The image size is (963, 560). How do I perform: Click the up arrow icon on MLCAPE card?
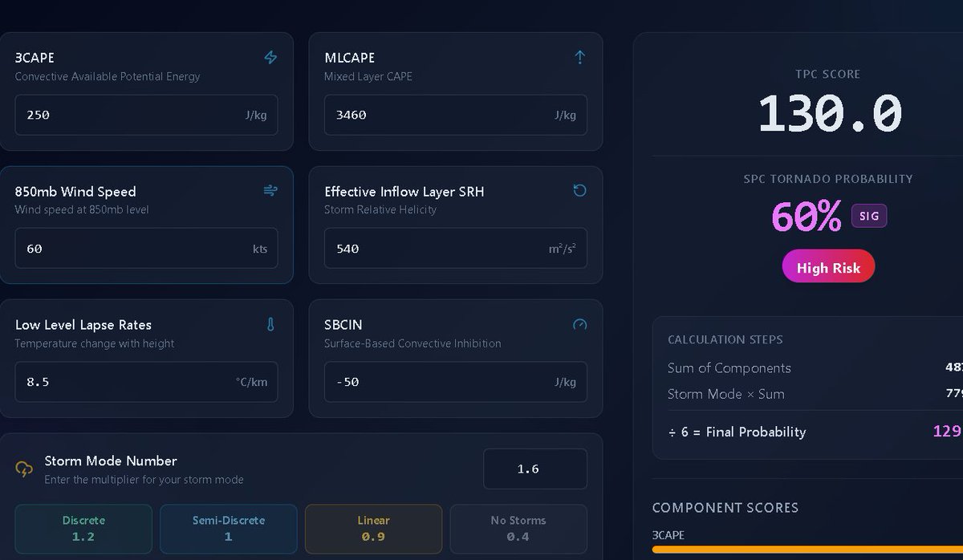pos(579,57)
